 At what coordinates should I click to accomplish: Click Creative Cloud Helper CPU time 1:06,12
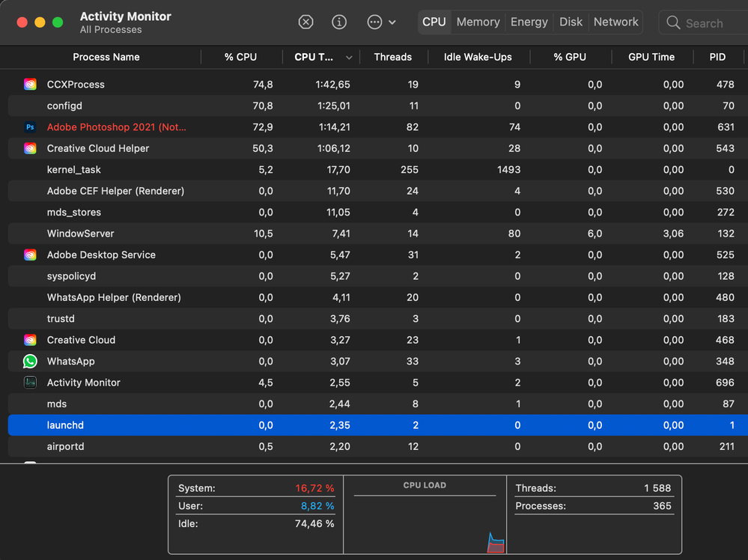pos(333,148)
